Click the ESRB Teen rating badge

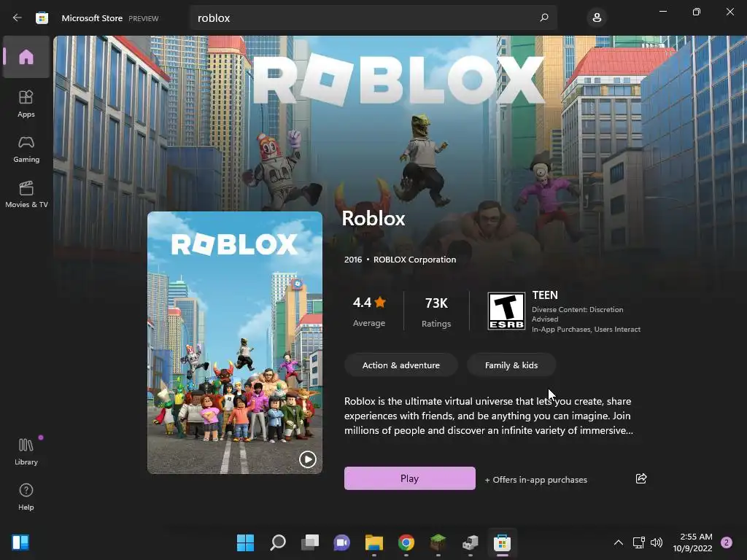pos(506,311)
